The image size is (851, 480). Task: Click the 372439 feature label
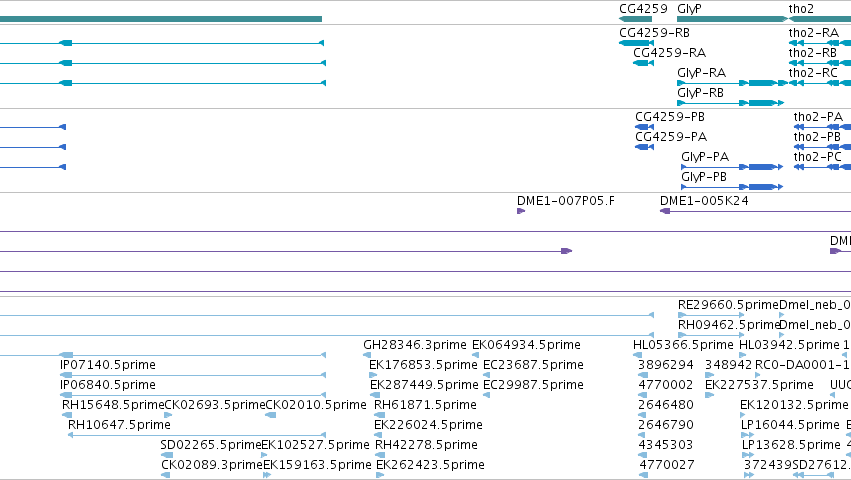point(768,465)
